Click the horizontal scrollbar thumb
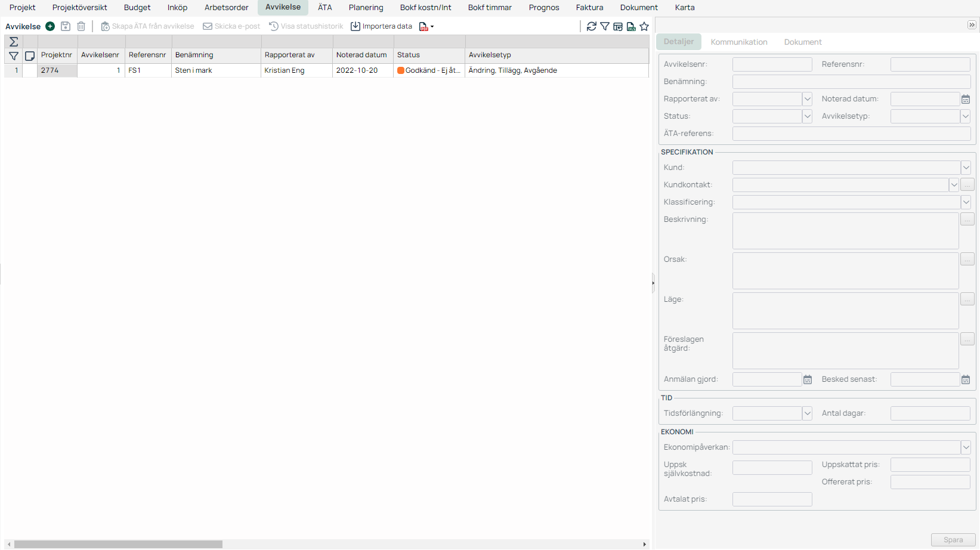980x550 pixels. pos(118,544)
